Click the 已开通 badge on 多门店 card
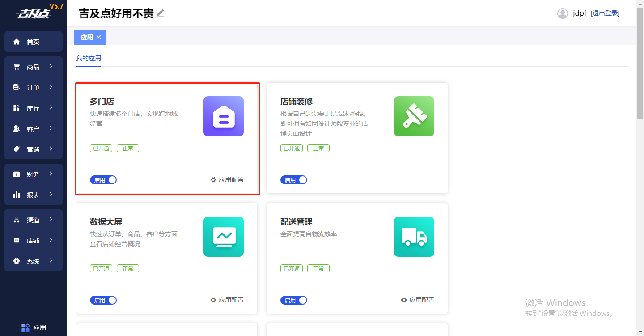The width and height of the screenshot is (644, 336). tap(101, 148)
